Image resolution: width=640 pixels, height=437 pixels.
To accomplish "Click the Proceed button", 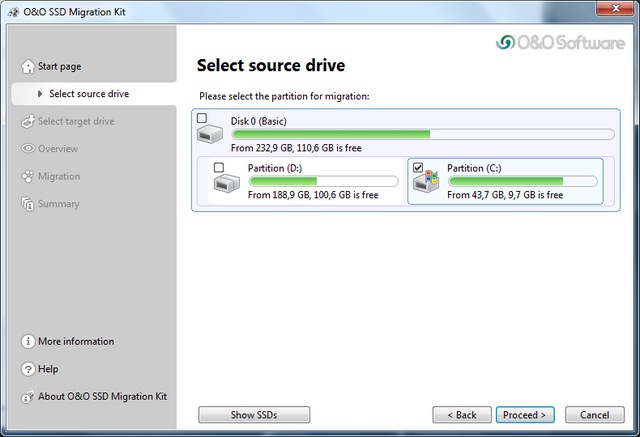I will tap(525, 415).
